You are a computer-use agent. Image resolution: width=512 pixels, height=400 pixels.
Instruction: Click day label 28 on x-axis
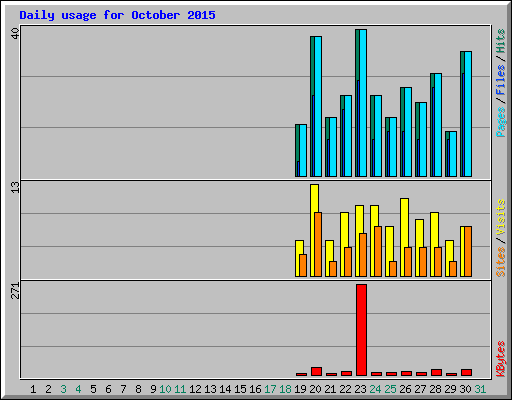click(x=435, y=389)
